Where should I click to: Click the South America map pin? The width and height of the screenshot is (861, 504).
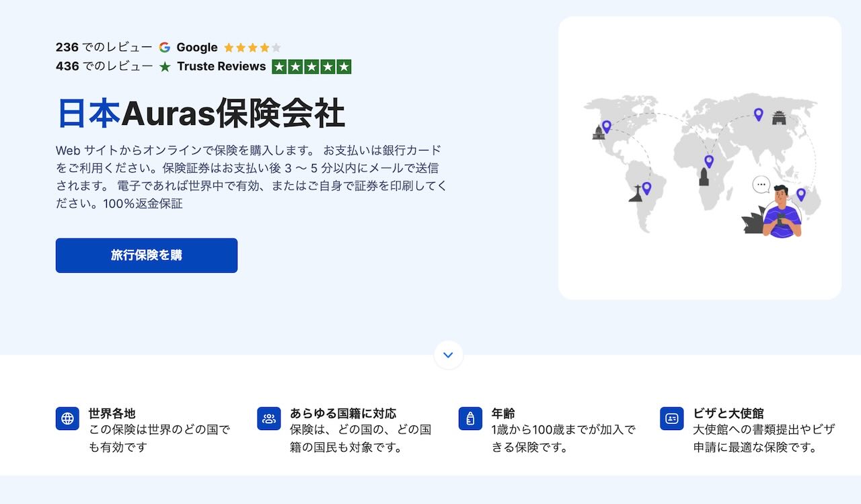point(646,189)
